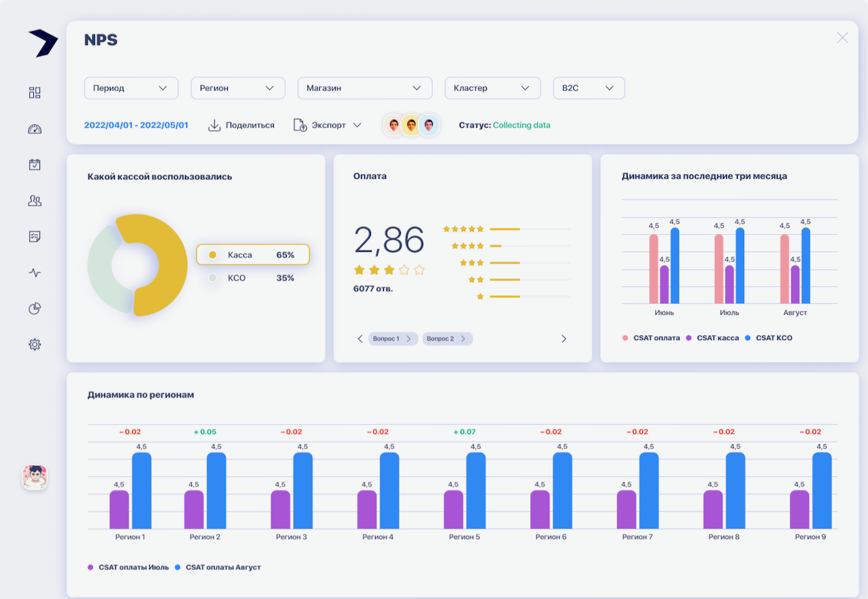Open settings gear in sidebar
Image resolution: width=868 pixels, height=599 pixels.
(x=35, y=345)
